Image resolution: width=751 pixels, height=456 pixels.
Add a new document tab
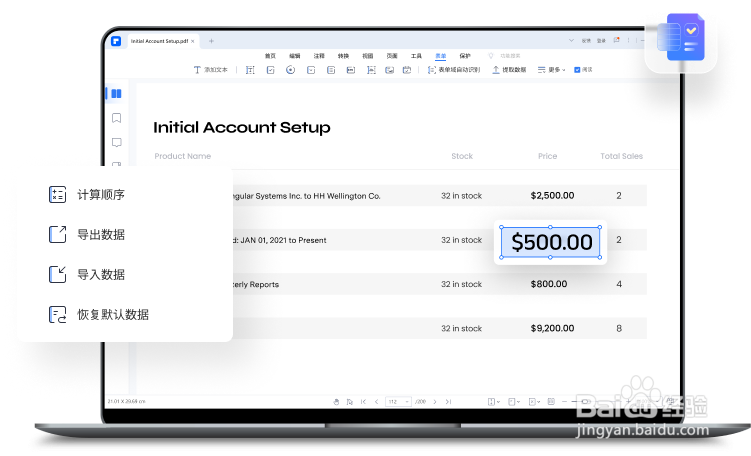(211, 41)
